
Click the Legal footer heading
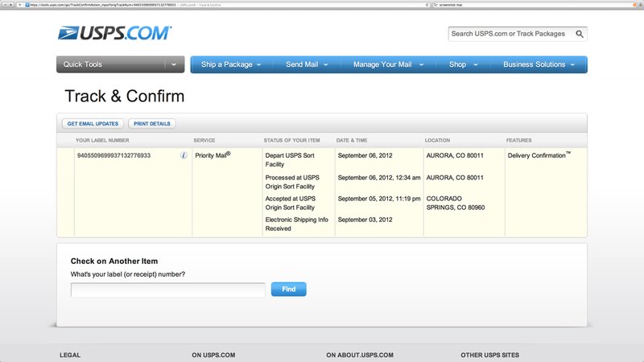tap(70, 355)
